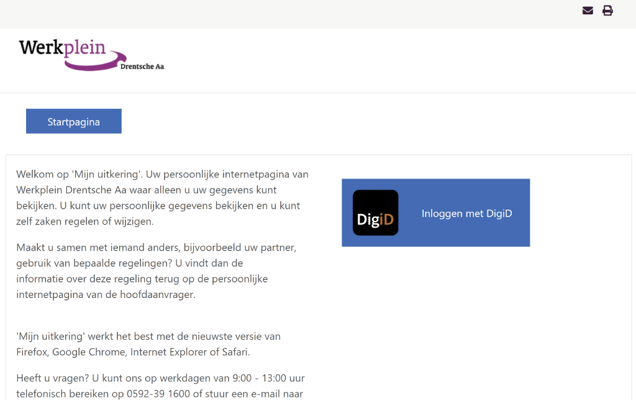This screenshot has width=636, height=400.
Task: Click the envelope mail icon
Action: (588, 11)
